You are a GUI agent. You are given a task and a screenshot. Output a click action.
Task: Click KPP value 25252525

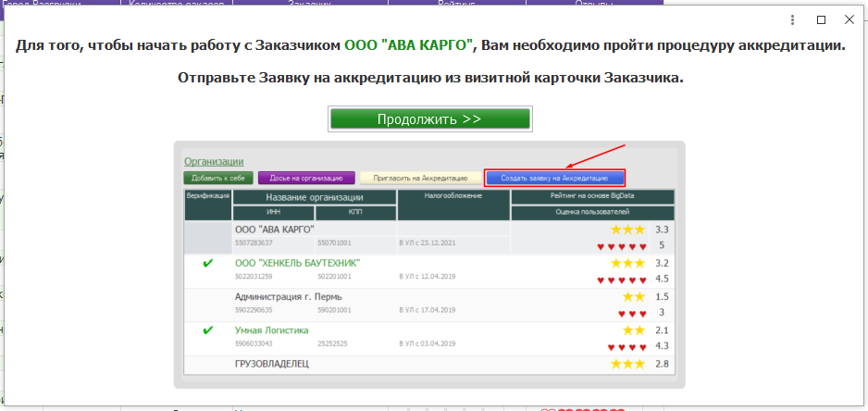pyautogui.click(x=333, y=344)
